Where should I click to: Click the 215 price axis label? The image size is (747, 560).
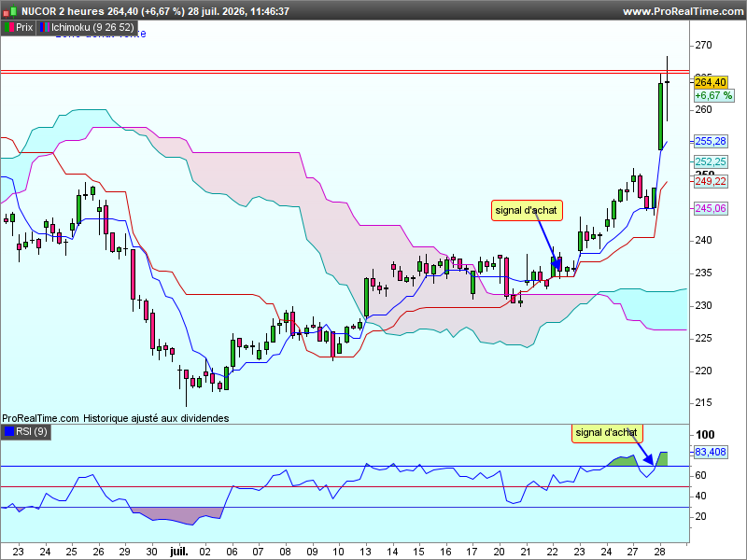coord(703,403)
